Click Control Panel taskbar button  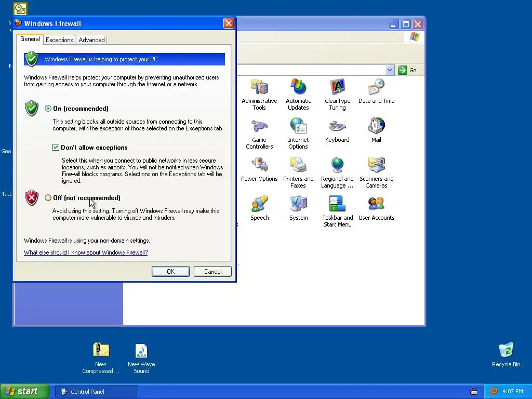pyautogui.click(x=97, y=392)
